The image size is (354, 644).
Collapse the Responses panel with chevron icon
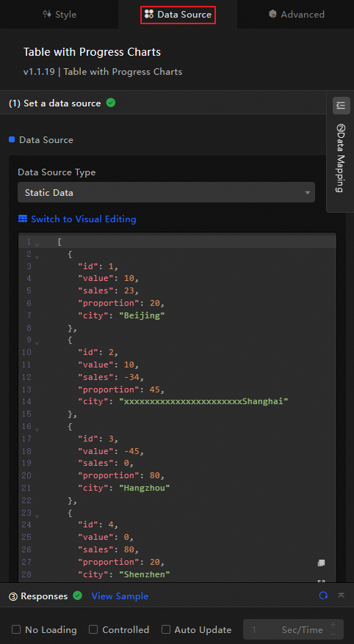[341, 596]
